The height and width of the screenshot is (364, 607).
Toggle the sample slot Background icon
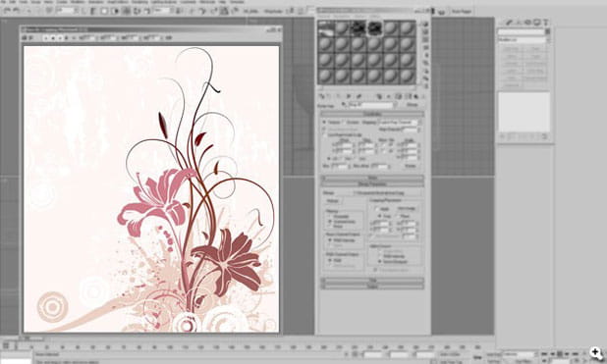[426, 40]
